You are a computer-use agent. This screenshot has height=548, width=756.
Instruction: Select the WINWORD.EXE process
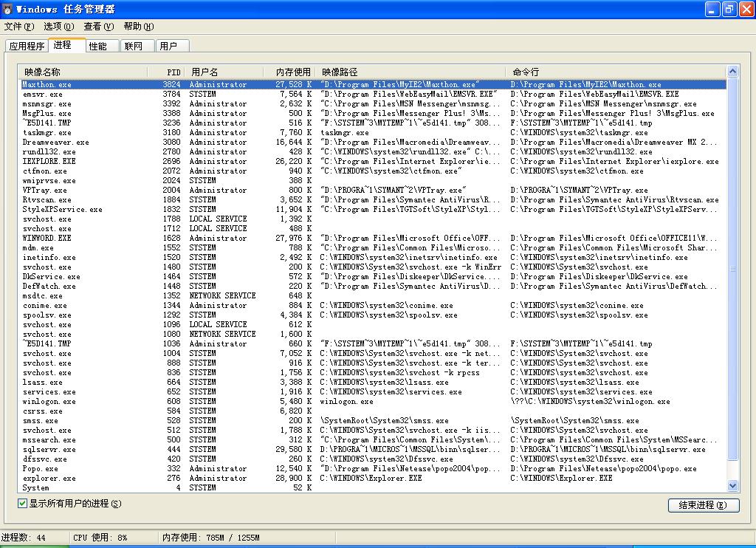point(374,239)
